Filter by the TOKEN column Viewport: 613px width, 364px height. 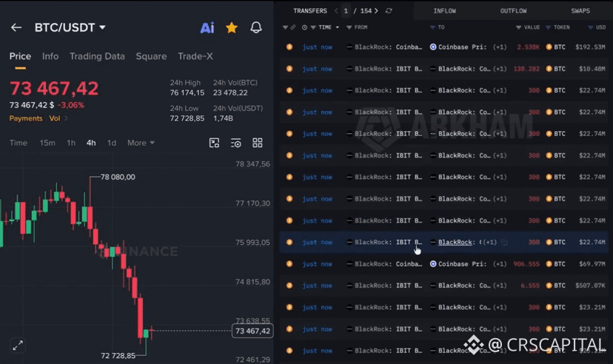548,27
